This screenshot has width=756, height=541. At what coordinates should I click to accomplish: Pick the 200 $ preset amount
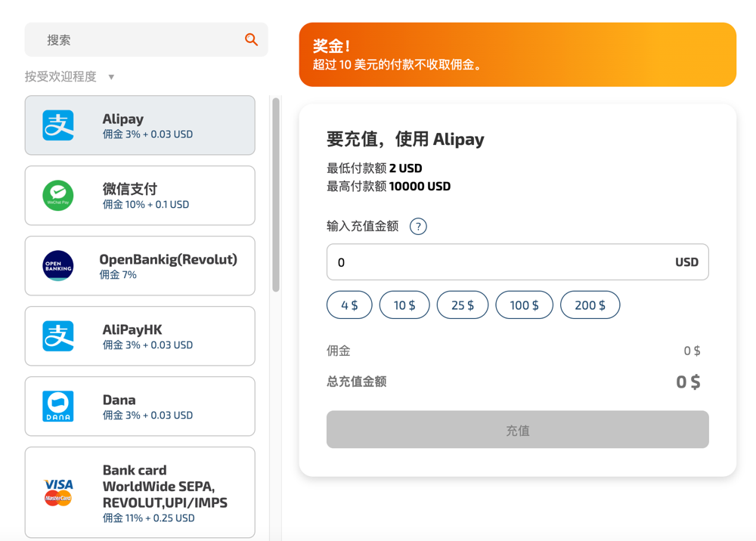coord(590,305)
